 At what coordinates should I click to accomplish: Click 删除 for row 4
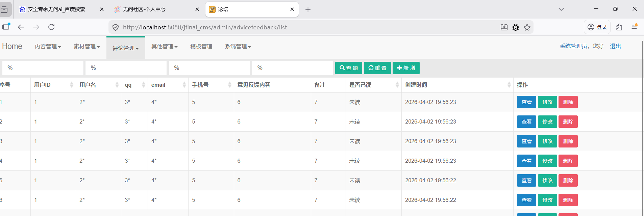point(568,161)
